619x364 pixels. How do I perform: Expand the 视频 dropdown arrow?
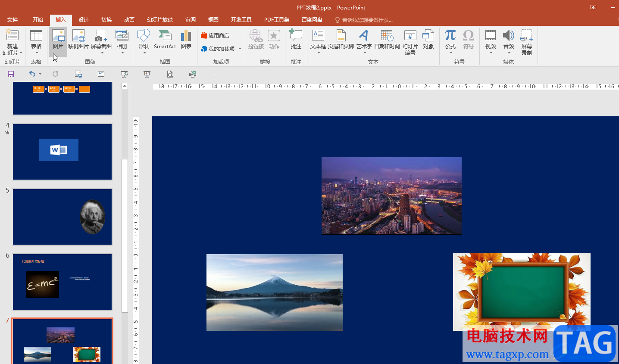[x=491, y=53]
